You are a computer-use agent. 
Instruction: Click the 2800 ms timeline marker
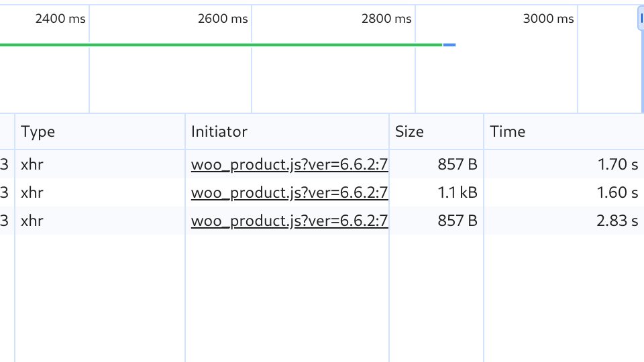386,19
